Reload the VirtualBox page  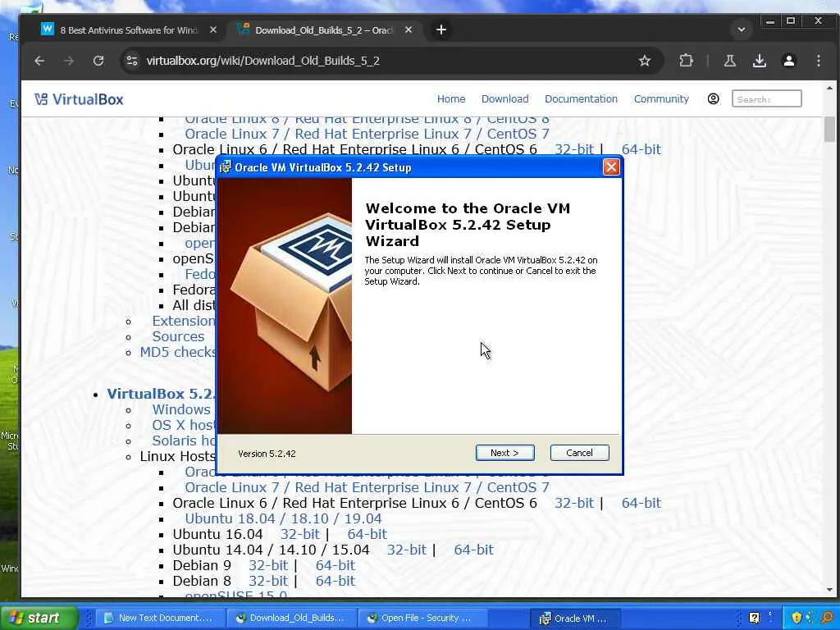[x=98, y=61]
